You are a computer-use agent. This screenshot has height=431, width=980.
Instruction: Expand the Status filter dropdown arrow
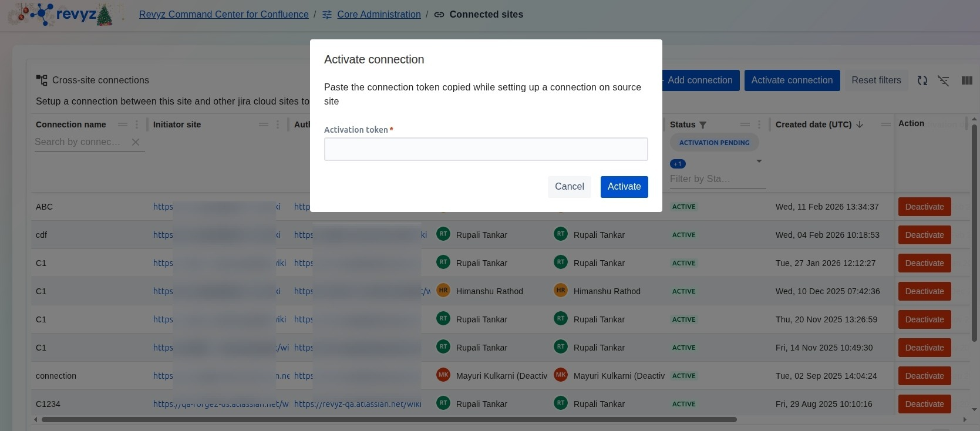click(x=759, y=161)
